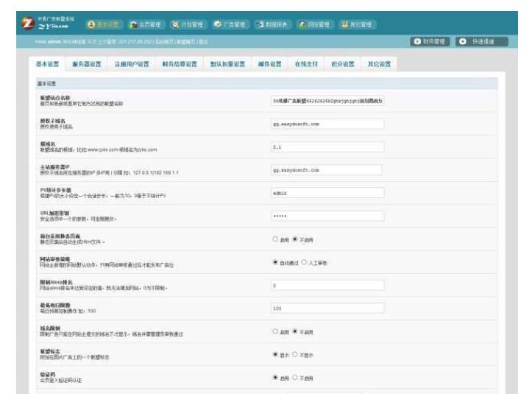This screenshot has height=394, width=532.
Task: Switch to the 服务器设置 tab
Action: (87, 64)
